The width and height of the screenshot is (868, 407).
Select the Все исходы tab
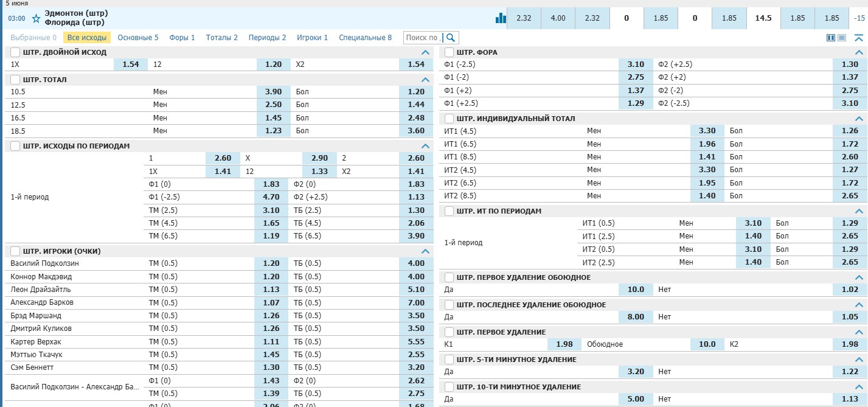point(87,38)
